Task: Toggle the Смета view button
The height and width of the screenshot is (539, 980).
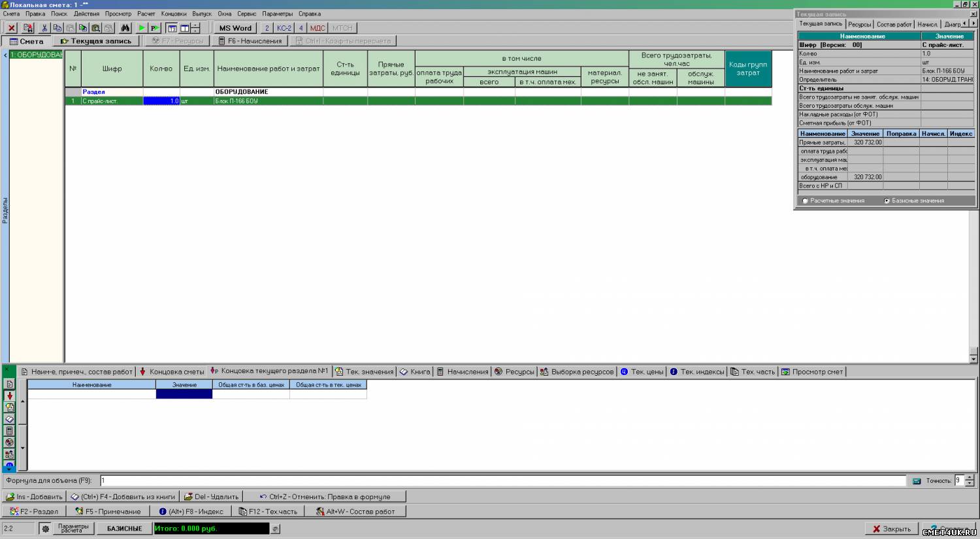Action: [26, 41]
